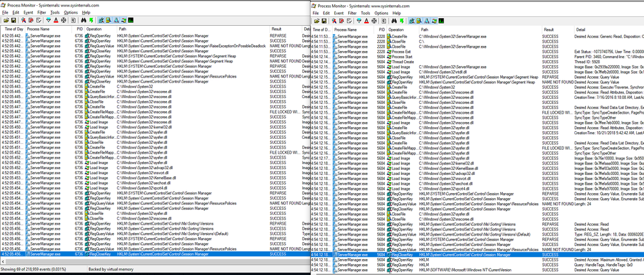Toggle Show Network Activity in right window
Image resolution: width=644 pixels, height=275 pixels.
pyautogui.click(x=427, y=20)
